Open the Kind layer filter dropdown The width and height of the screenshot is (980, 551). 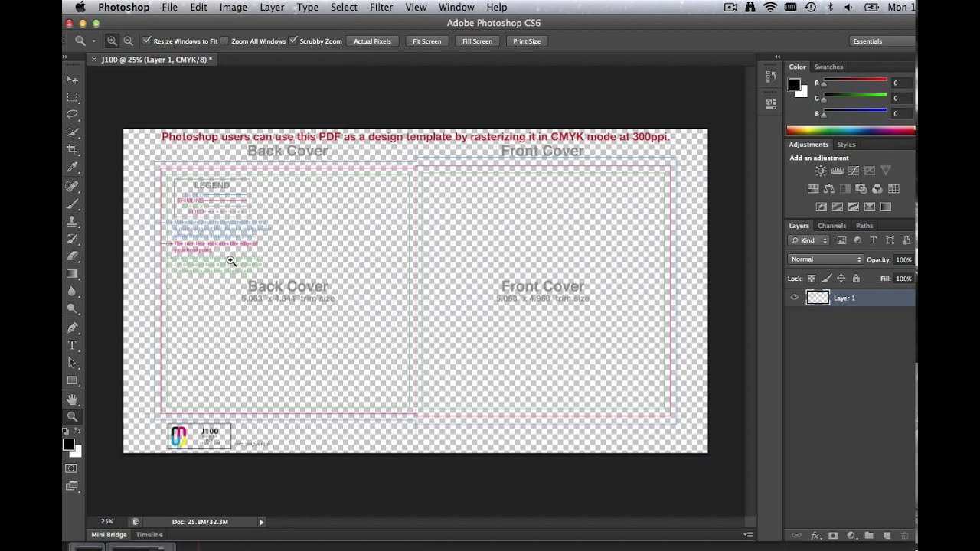click(810, 240)
